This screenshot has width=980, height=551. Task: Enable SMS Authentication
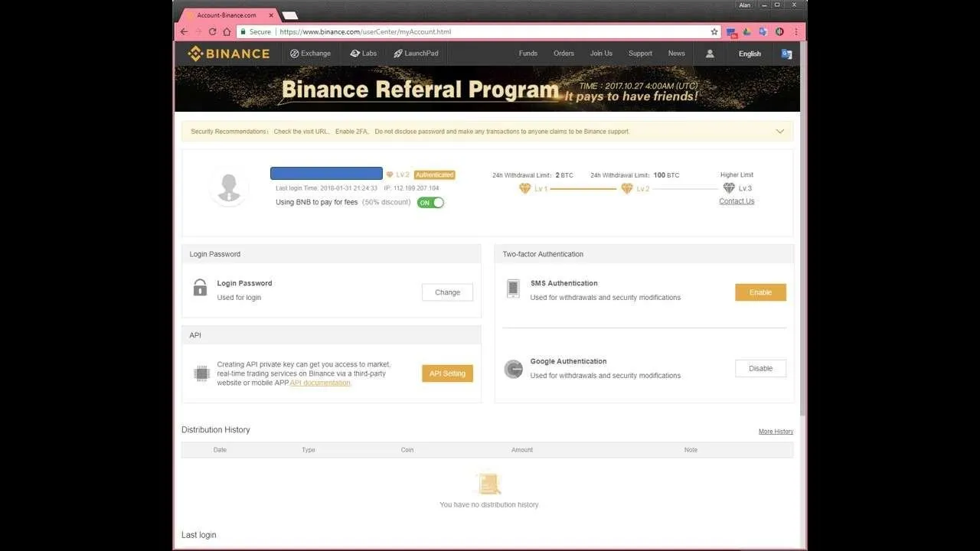point(760,292)
